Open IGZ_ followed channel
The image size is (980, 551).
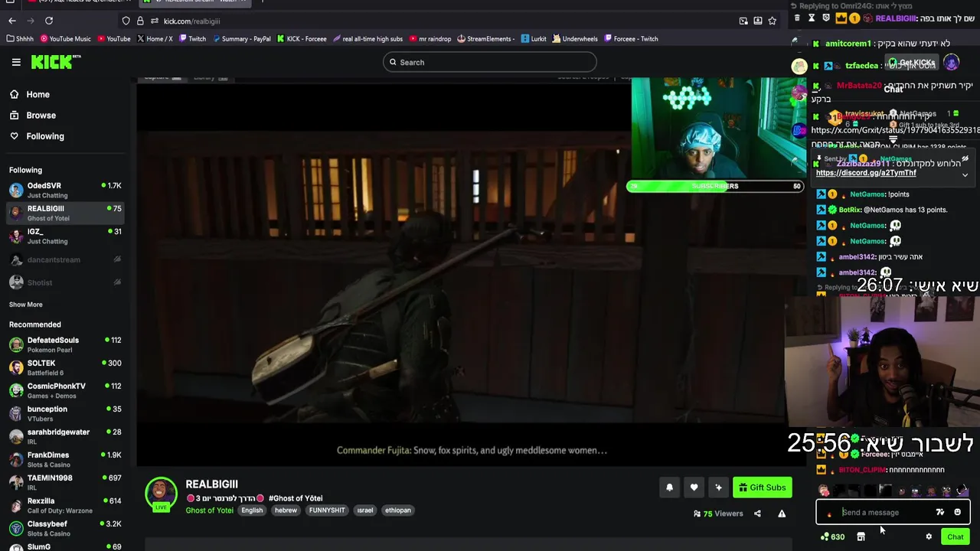pyautogui.click(x=65, y=236)
